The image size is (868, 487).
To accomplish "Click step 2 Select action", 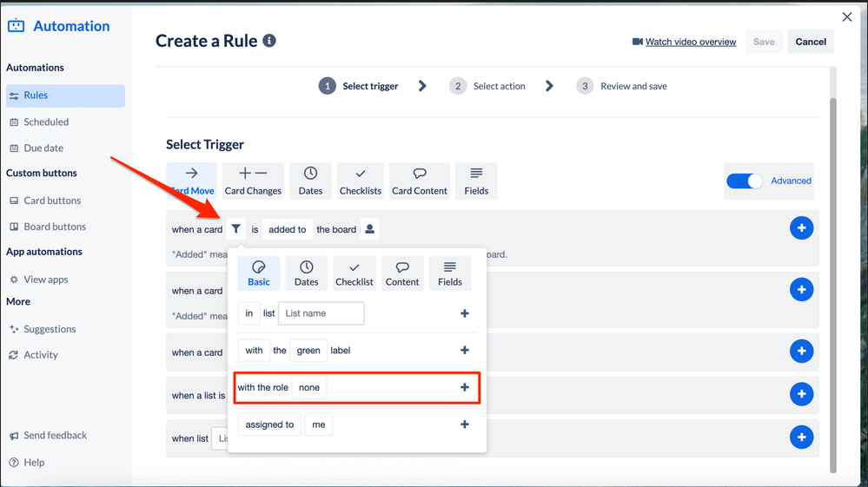I will tap(487, 86).
